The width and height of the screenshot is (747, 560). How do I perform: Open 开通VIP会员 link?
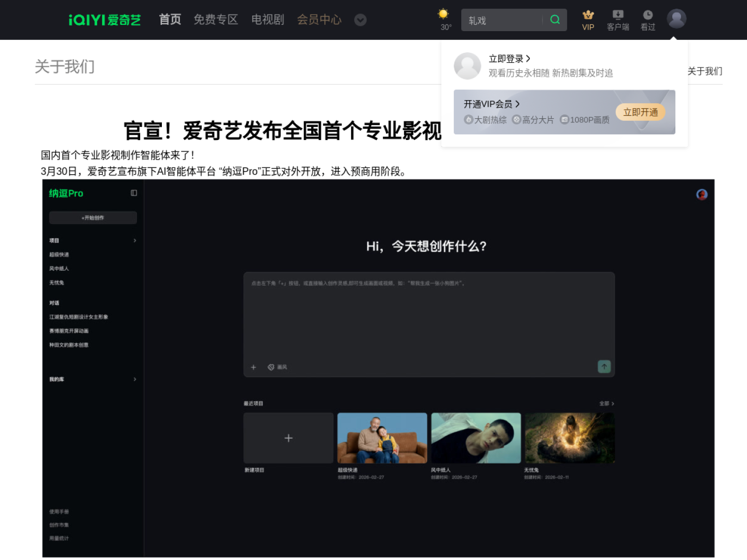pyautogui.click(x=492, y=104)
